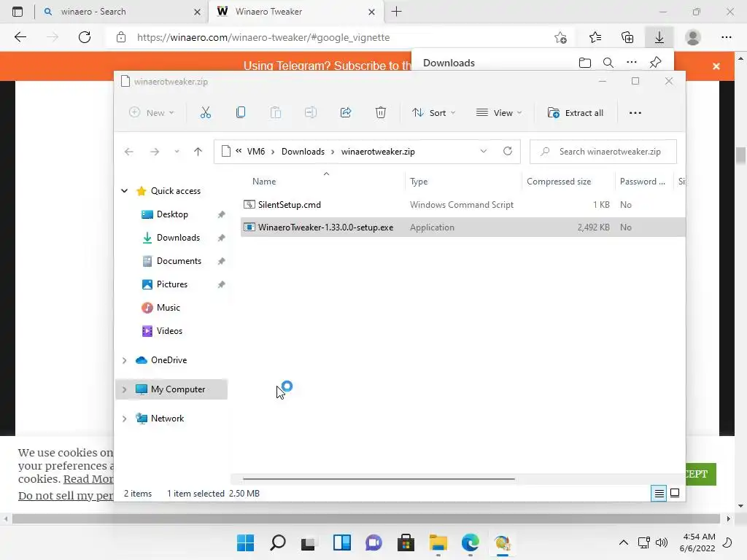Switch to the Winaero Tweaker tab
This screenshot has height=560, width=747.
coord(295,12)
